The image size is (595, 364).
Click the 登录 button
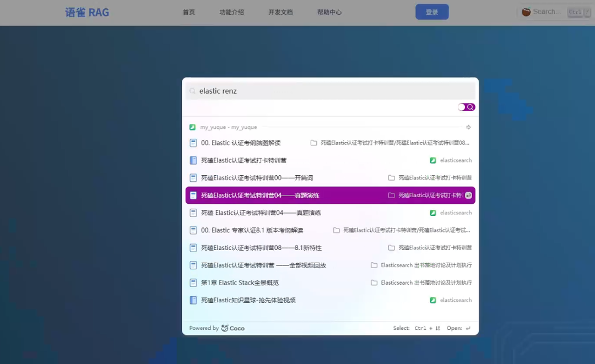click(x=432, y=12)
